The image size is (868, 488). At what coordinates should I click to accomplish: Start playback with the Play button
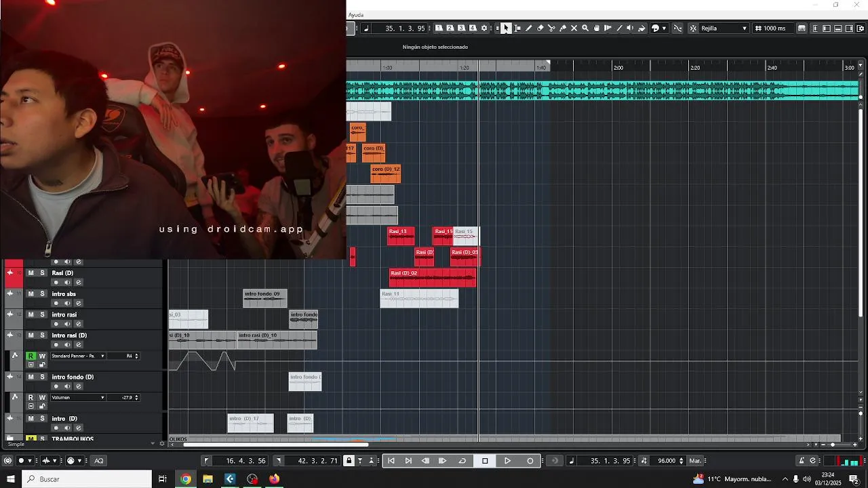point(507,461)
